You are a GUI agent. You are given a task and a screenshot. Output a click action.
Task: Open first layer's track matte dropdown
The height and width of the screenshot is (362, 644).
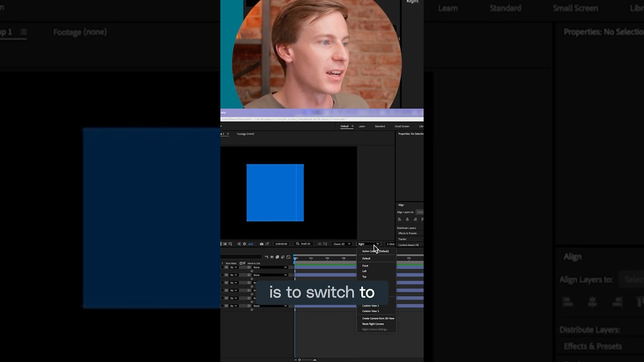pos(234,267)
